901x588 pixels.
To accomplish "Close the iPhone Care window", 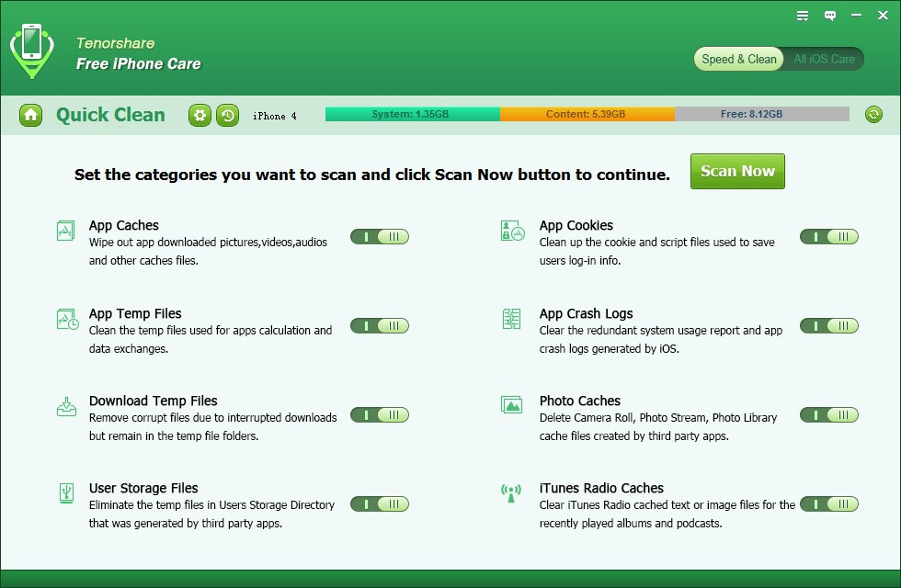I will pyautogui.click(x=884, y=16).
